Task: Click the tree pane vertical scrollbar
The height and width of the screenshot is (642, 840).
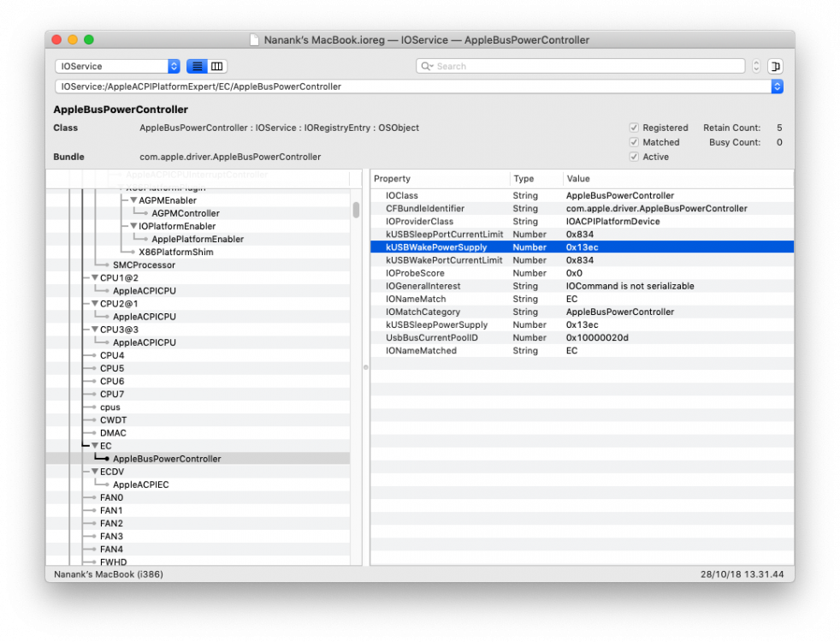Action: coord(356,210)
